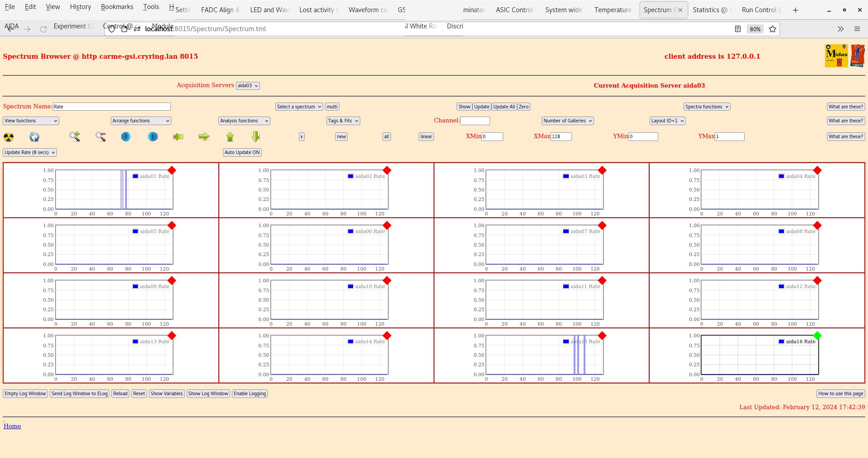Click the green diamond on aida16 Rate
The height and width of the screenshot is (458, 868).
tap(817, 336)
